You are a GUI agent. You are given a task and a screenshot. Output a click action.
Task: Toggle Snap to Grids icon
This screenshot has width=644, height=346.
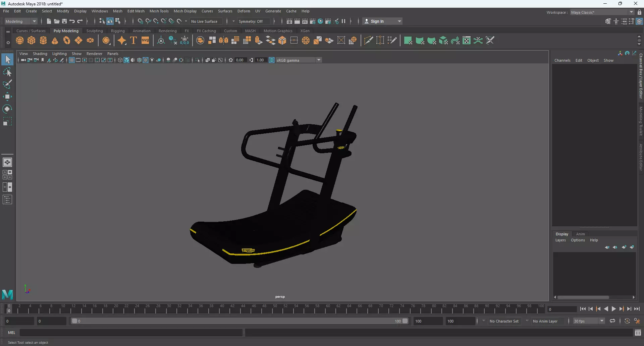[x=140, y=21]
